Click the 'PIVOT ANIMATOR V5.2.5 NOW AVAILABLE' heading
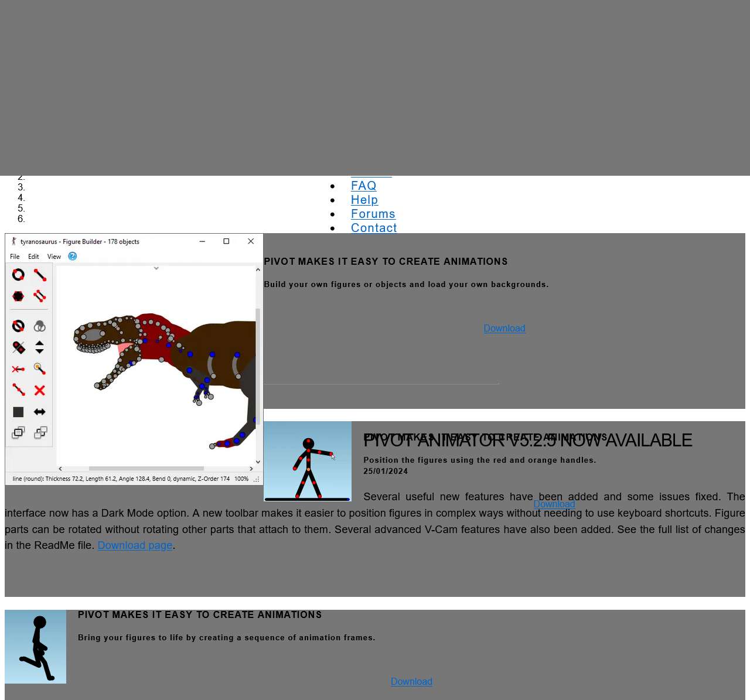750x700 pixels. pos(528,440)
